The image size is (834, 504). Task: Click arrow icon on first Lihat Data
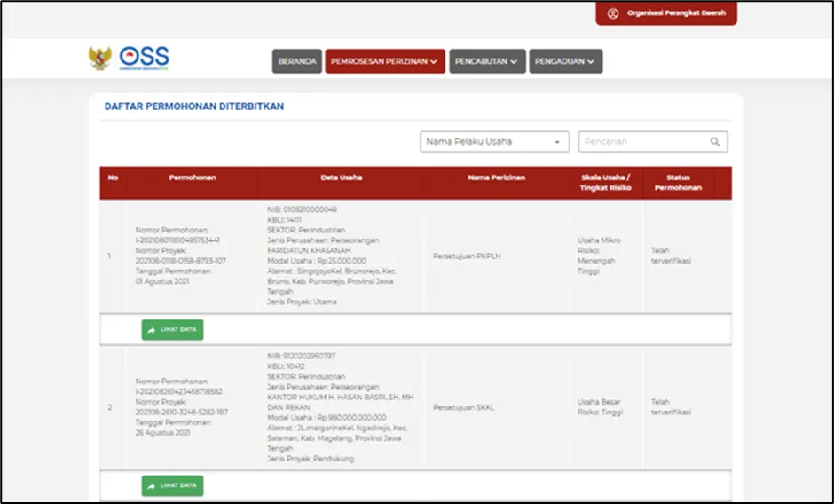[152, 330]
